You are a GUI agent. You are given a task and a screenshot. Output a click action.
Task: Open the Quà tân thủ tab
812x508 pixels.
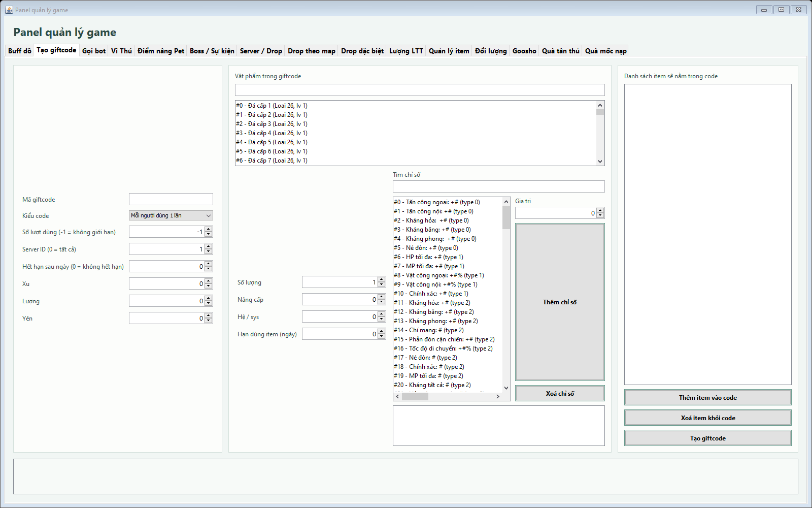pos(561,51)
